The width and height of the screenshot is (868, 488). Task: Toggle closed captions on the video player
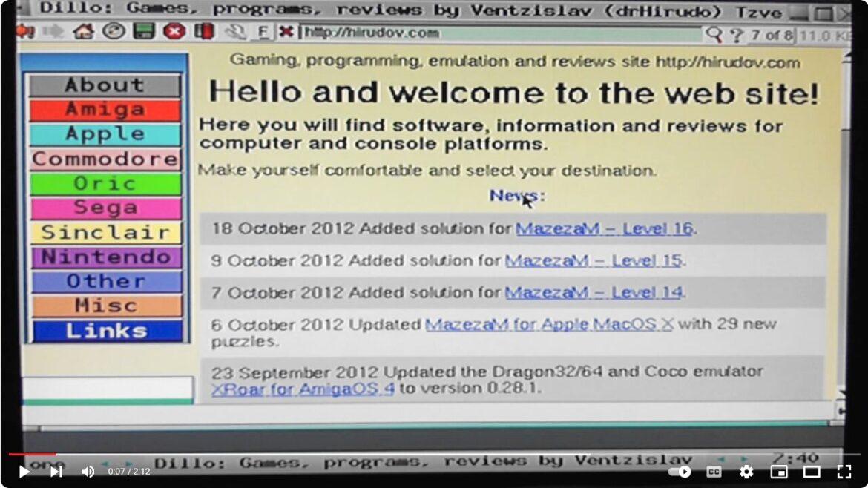pyautogui.click(x=714, y=472)
